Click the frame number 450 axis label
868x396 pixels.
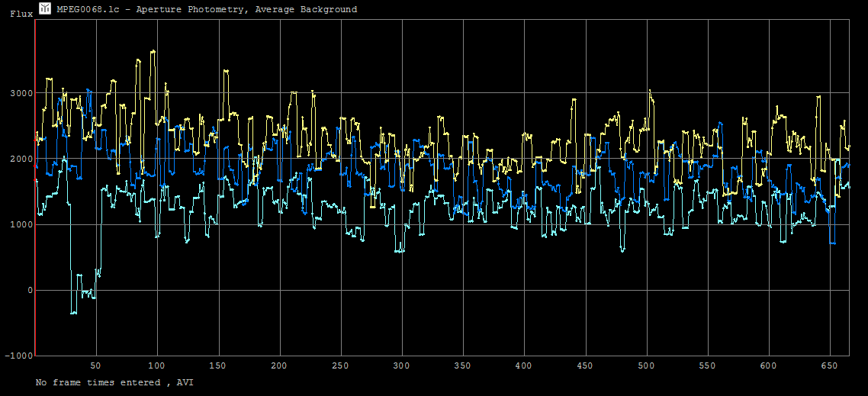tap(585, 365)
